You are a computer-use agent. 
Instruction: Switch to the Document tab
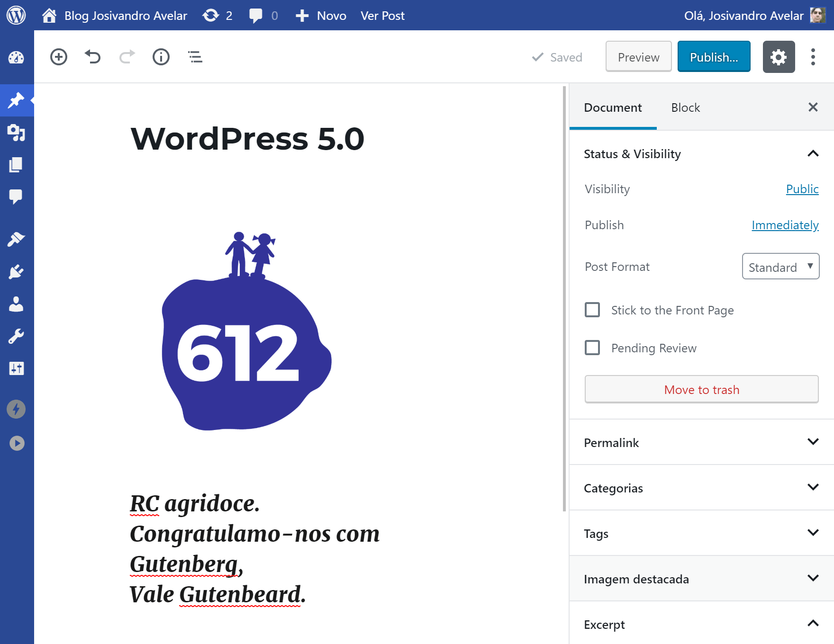click(613, 107)
